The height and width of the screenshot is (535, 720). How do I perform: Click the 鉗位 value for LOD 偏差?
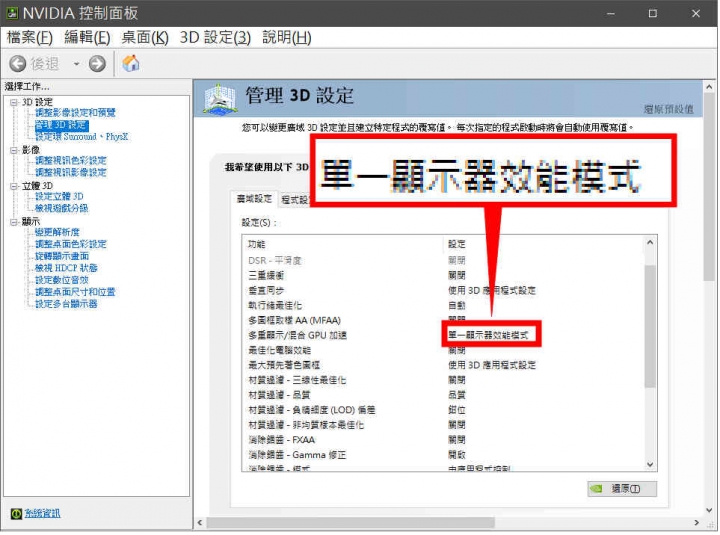(457, 411)
